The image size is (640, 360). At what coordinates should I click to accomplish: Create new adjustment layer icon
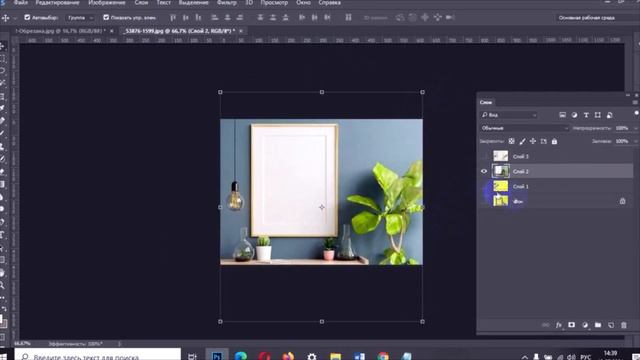coord(585,325)
